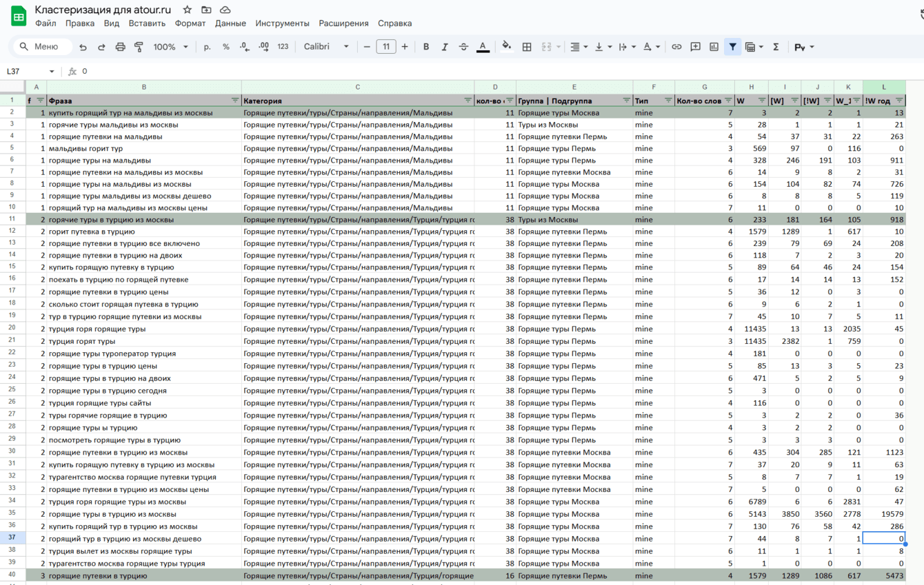The image size is (924, 585).
Task: Turn off the active filter button
Action: click(x=732, y=47)
